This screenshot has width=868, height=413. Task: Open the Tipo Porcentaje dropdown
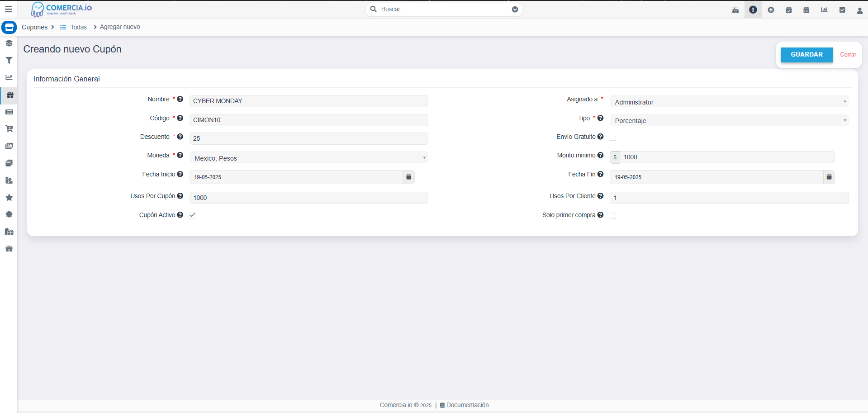tap(729, 120)
